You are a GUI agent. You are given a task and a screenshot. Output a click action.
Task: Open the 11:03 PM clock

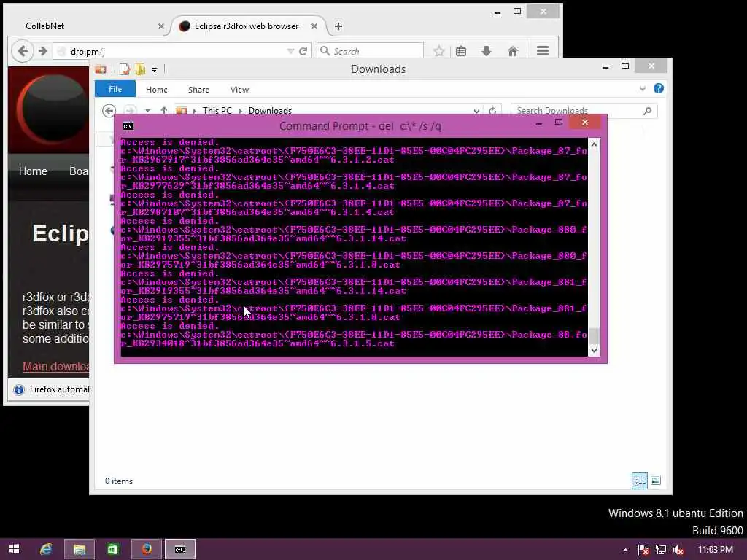point(716,550)
